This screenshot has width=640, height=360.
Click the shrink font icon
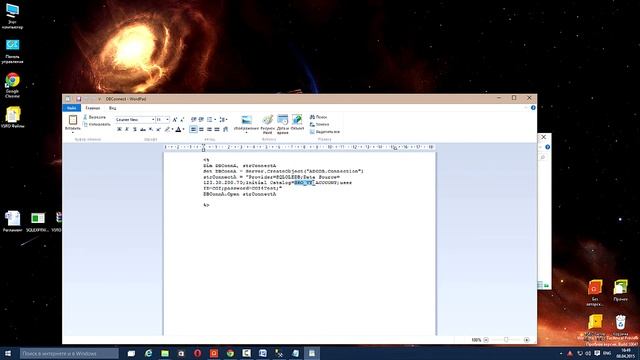[182, 120]
